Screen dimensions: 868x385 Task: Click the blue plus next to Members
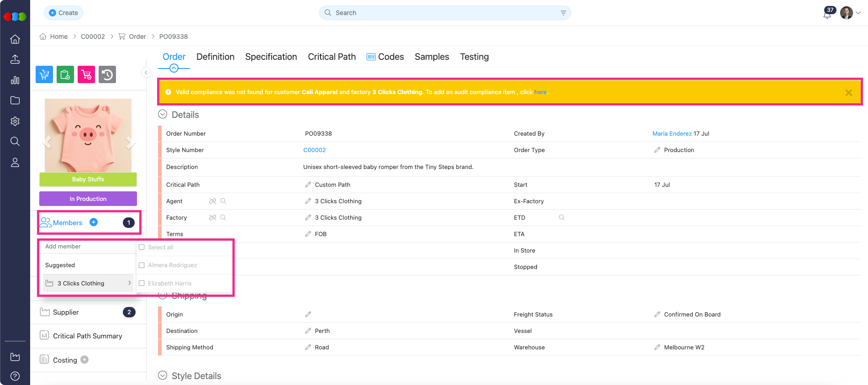94,222
